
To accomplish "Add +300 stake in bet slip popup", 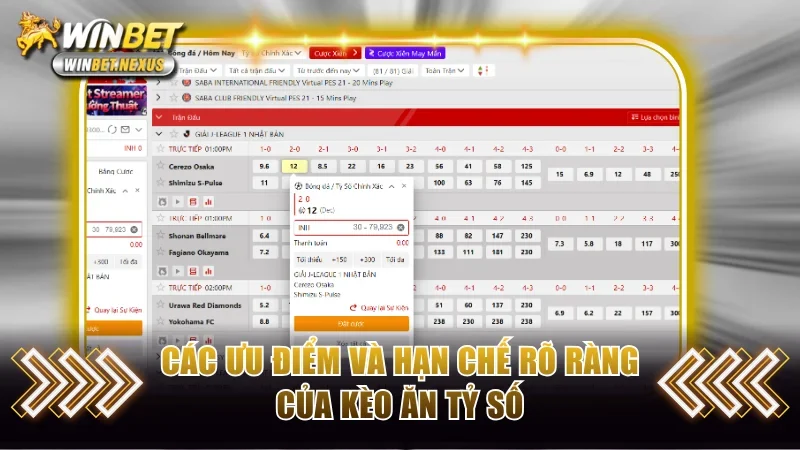I will pyautogui.click(x=367, y=260).
